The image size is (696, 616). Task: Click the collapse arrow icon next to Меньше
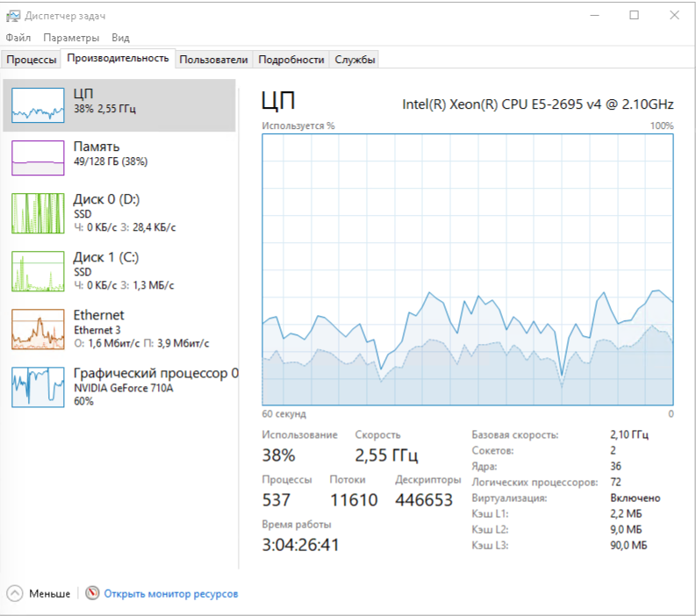click(x=14, y=593)
